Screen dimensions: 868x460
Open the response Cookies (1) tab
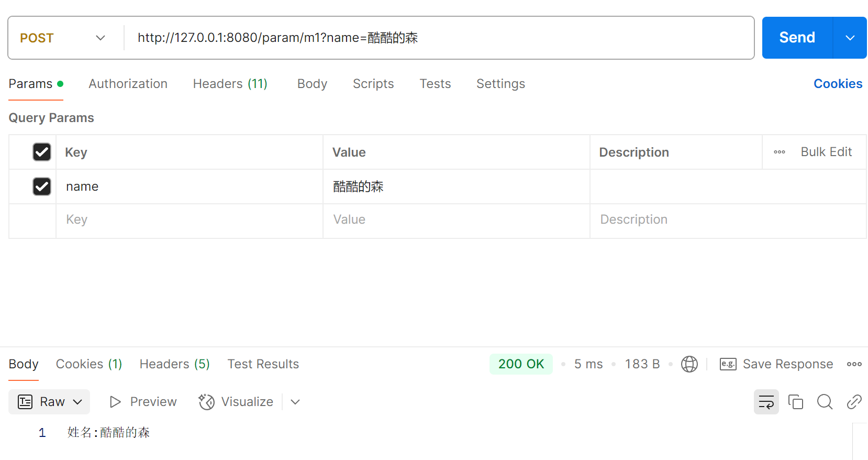point(89,364)
